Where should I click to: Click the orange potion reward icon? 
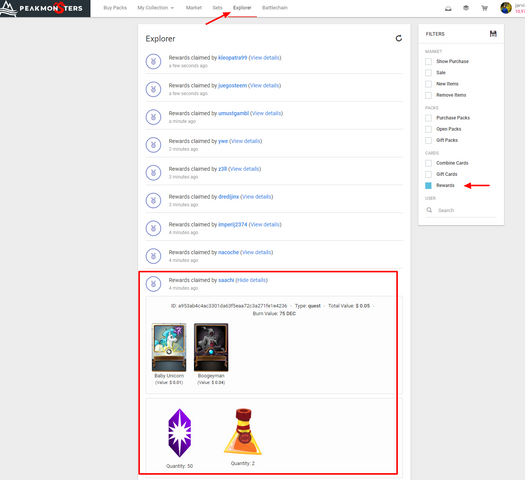coord(243,431)
